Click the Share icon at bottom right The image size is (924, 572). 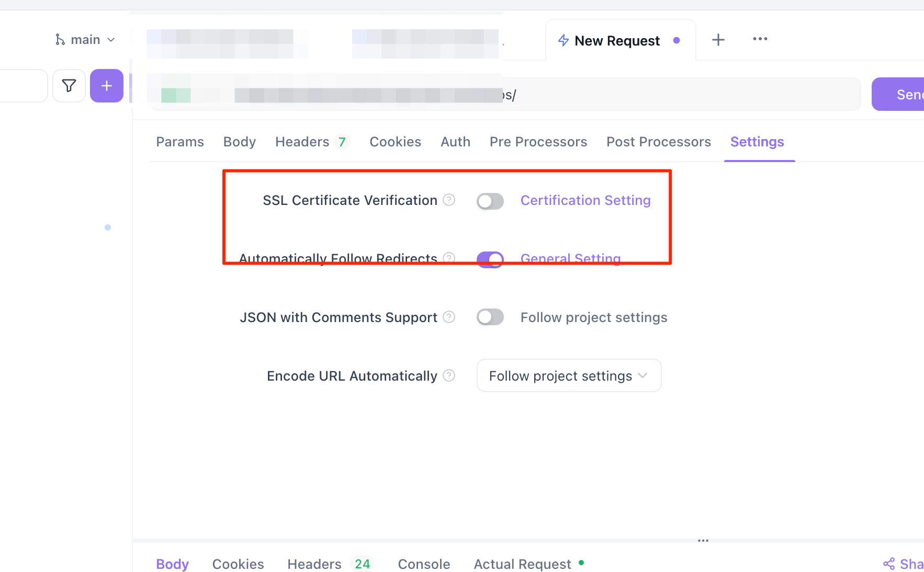coord(889,564)
